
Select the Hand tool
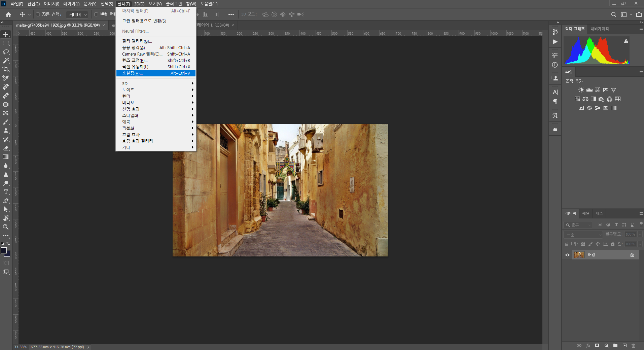[x=6, y=218]
